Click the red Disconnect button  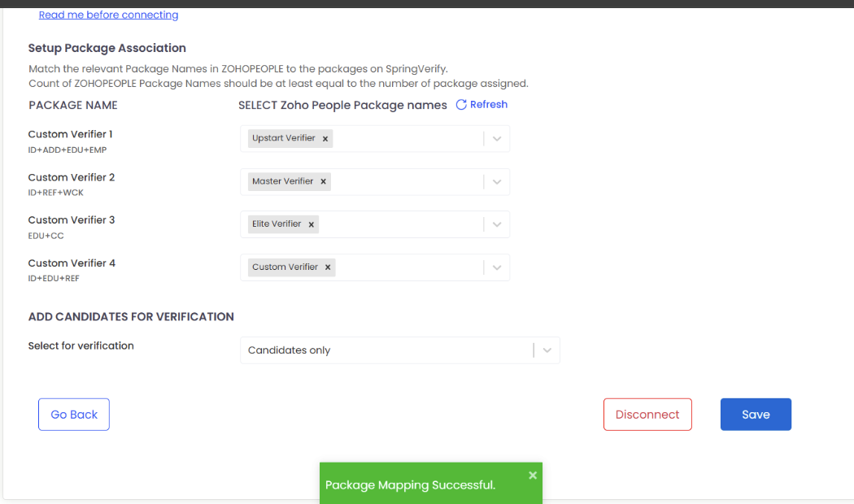[647, 415]
